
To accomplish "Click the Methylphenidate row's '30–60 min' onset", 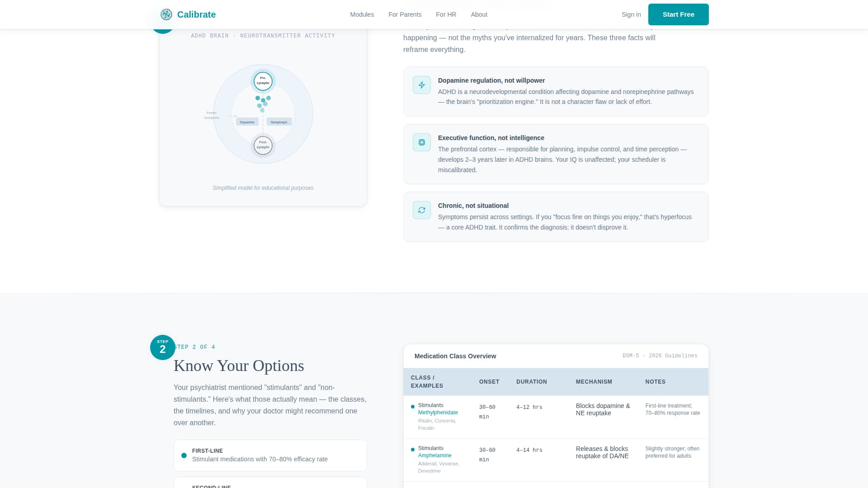I will (x=487, y=412).
